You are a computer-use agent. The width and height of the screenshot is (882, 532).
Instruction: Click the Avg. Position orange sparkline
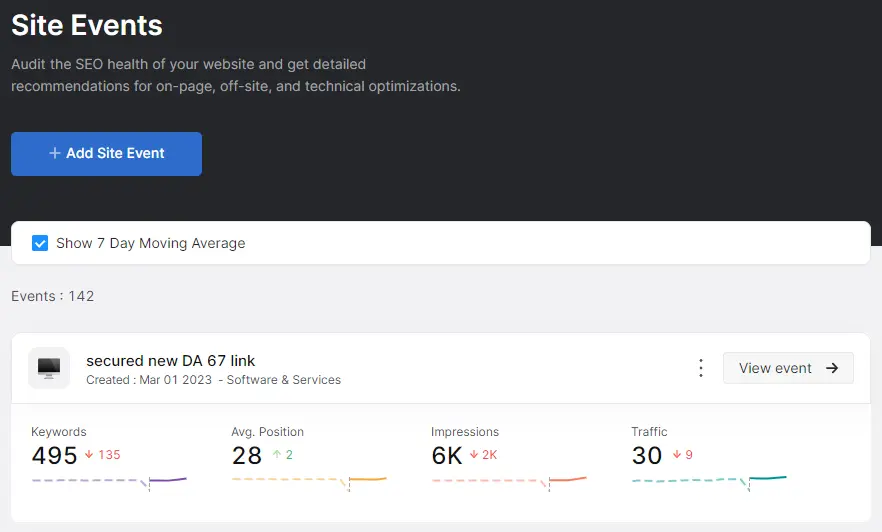(309, 482)
